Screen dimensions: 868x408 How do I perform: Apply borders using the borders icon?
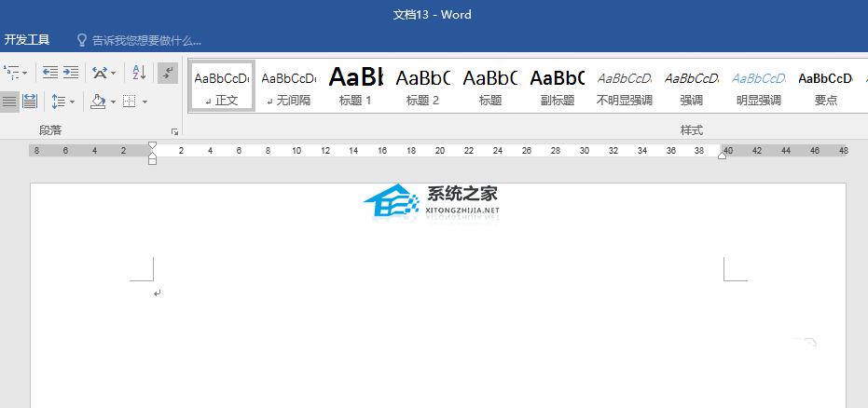(x=130, y=102)
